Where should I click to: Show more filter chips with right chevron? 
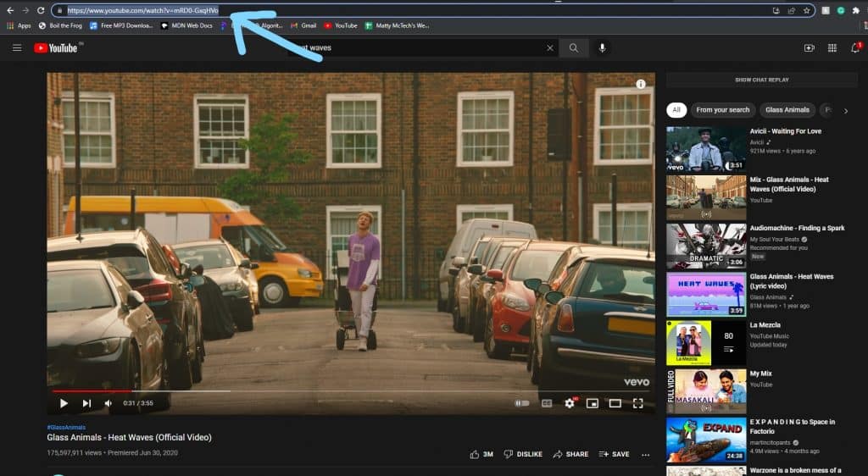[x=846, y=111]
